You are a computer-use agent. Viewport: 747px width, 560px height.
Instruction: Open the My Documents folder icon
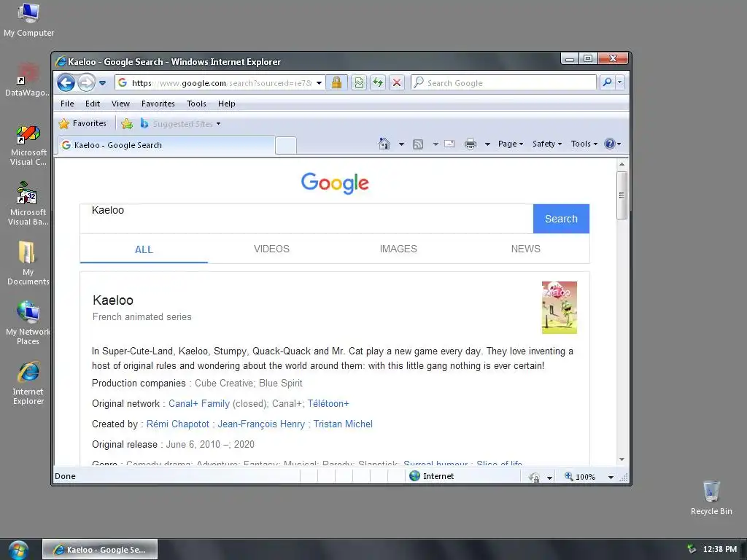[28, 263]
